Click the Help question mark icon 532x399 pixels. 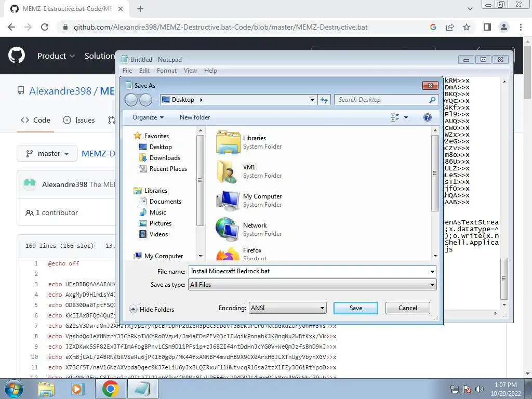point(428,117)
